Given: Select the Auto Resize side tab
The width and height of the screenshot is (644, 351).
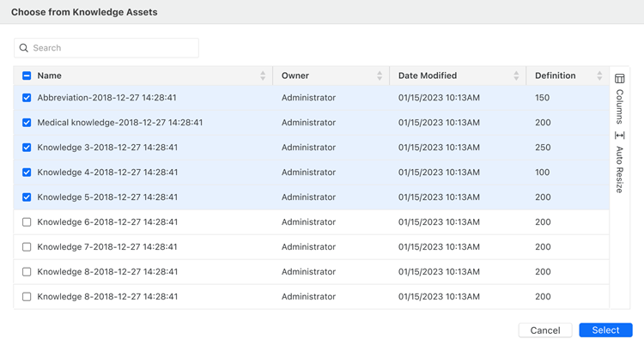Looking at the screenshot, I should (620, 169).
